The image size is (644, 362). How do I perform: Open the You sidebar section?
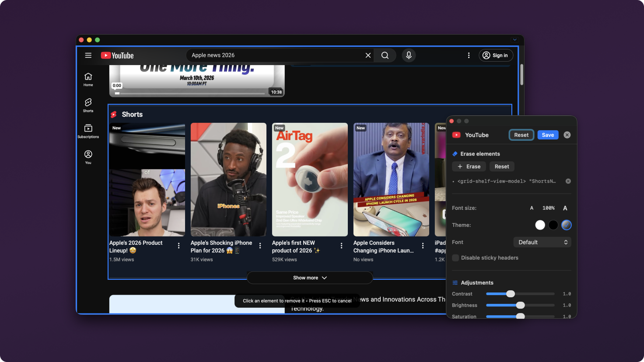[x=88, y=157]
